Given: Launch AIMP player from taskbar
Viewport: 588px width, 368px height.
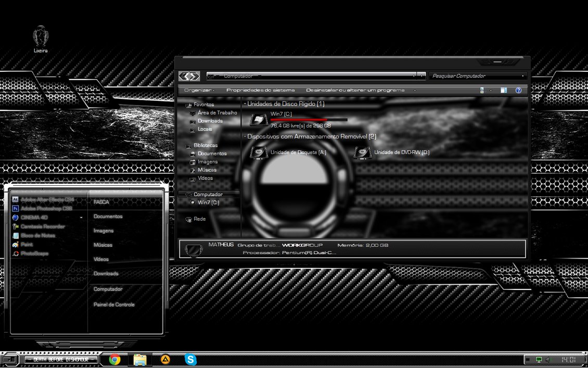Looking at the screenshot, I should tap(165, 359).
